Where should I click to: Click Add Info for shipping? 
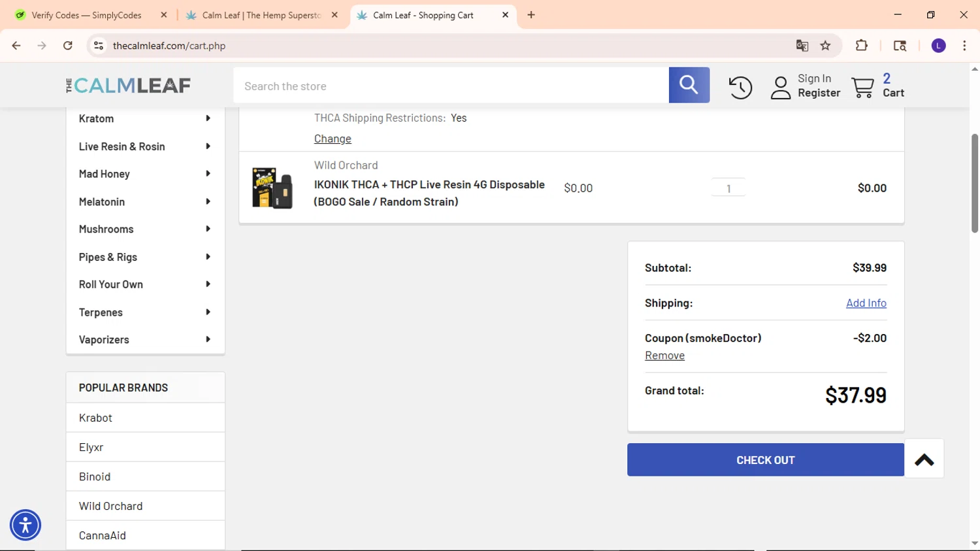click(866, 303)
